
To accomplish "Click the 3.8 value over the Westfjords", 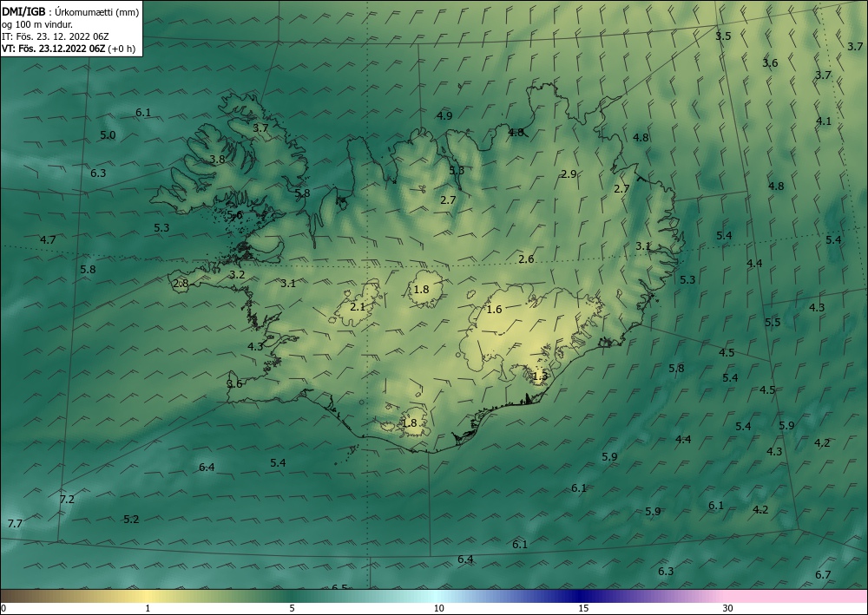I will [x=218, y=160].
